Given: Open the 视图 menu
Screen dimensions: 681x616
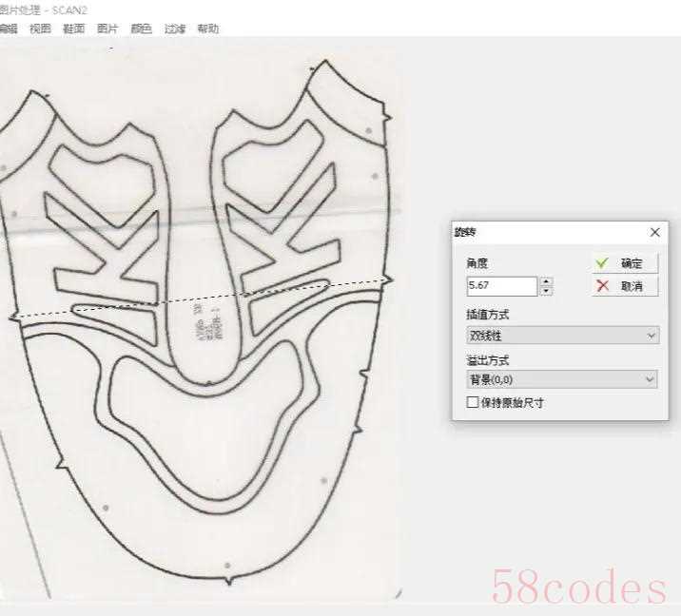Looking at the screenshot, I should point(39,29).
